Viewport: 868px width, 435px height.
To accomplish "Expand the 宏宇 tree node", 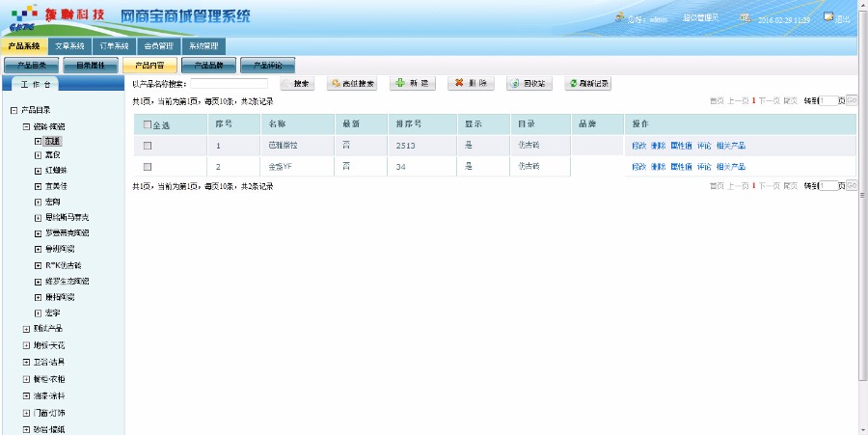I will [39, 313].
